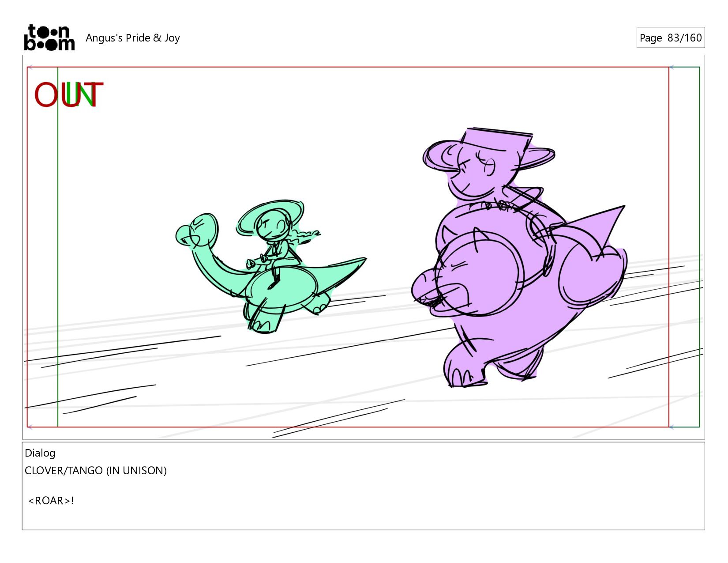Click the "Dialog" heading

click(40, 453)
